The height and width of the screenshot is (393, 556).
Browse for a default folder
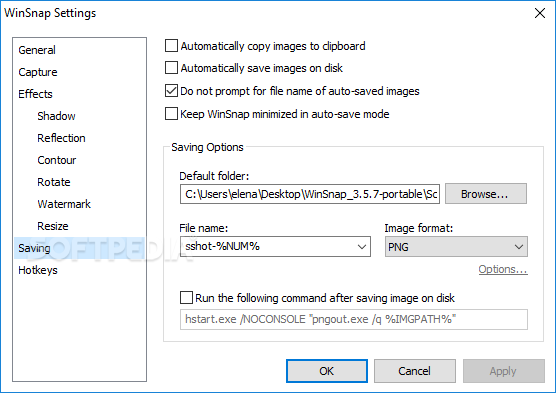coord(486,194)
